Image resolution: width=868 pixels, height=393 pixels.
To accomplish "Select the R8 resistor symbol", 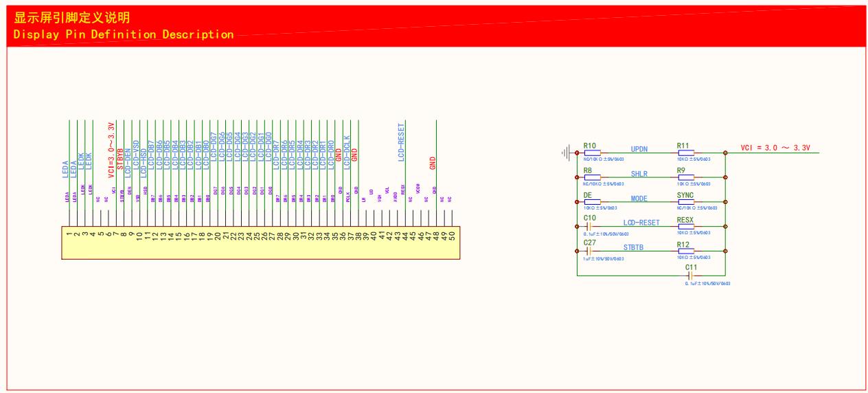I will point(592,178).
